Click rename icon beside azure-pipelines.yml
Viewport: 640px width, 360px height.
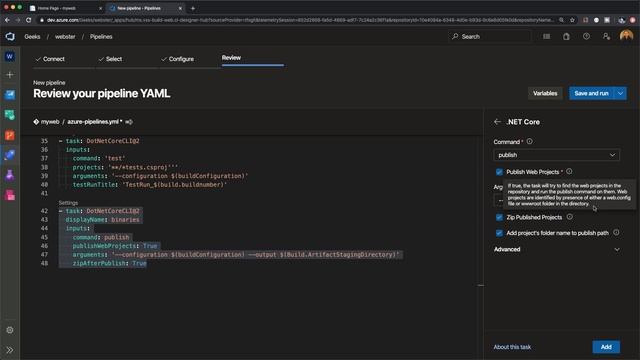pos(129,122)
